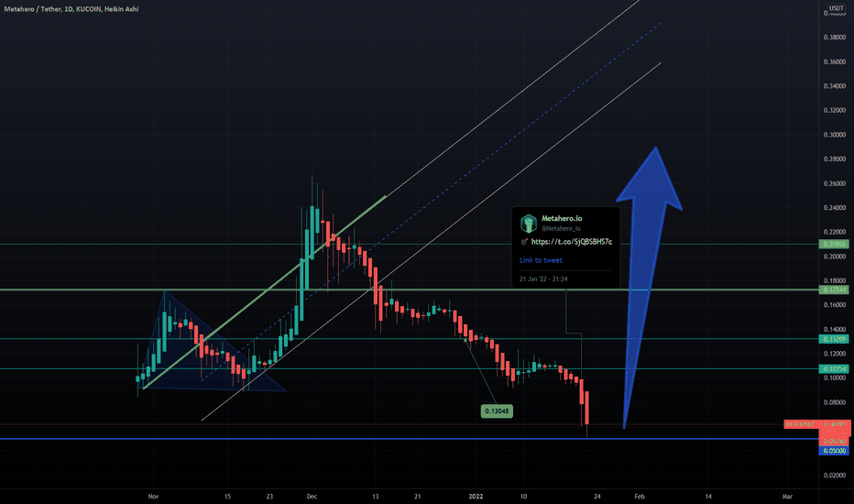Open the USDT currency selector on price axis
The height and width of the screenshot is (504, 854).
click(x=836, y=7)
